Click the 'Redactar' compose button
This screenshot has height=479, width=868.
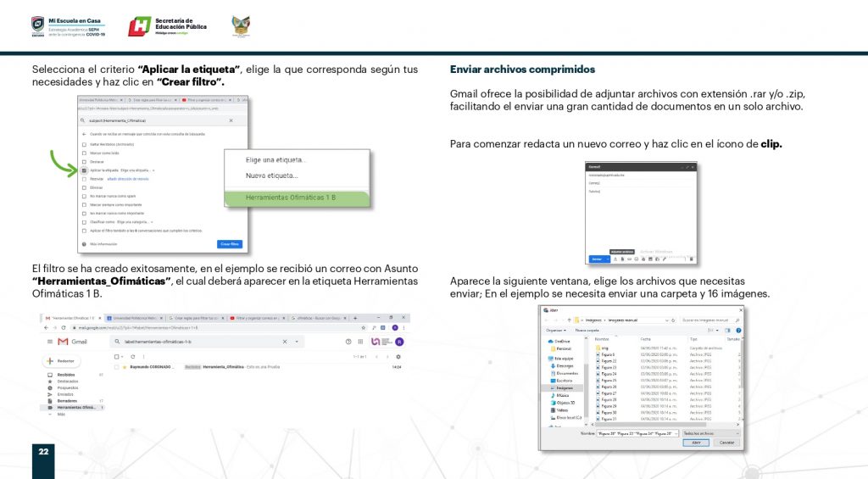point(61,361)
